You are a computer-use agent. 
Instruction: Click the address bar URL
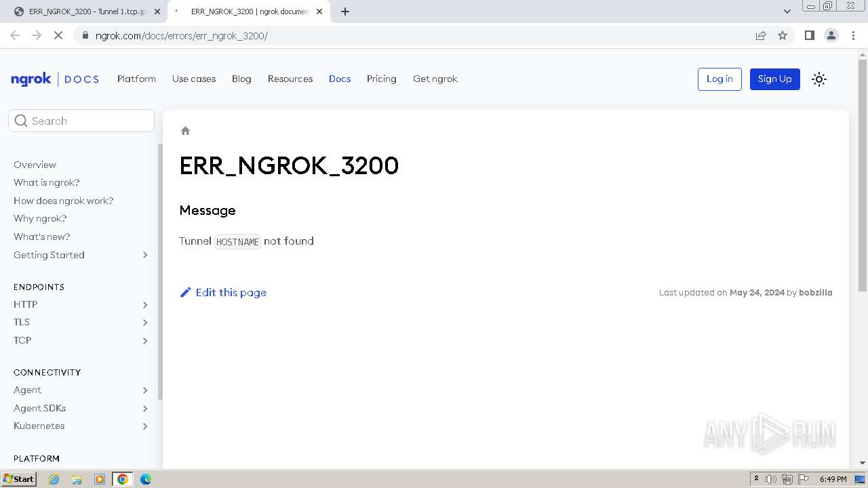pos(182,35)
